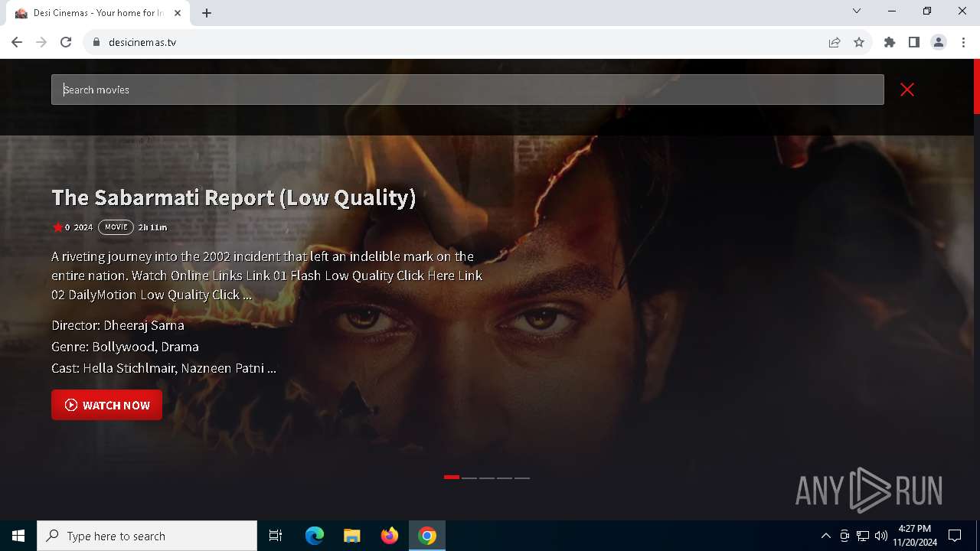Jump to the fourth carousel slide indicator
Screen dimensions: 980x551
coord(505,478)
